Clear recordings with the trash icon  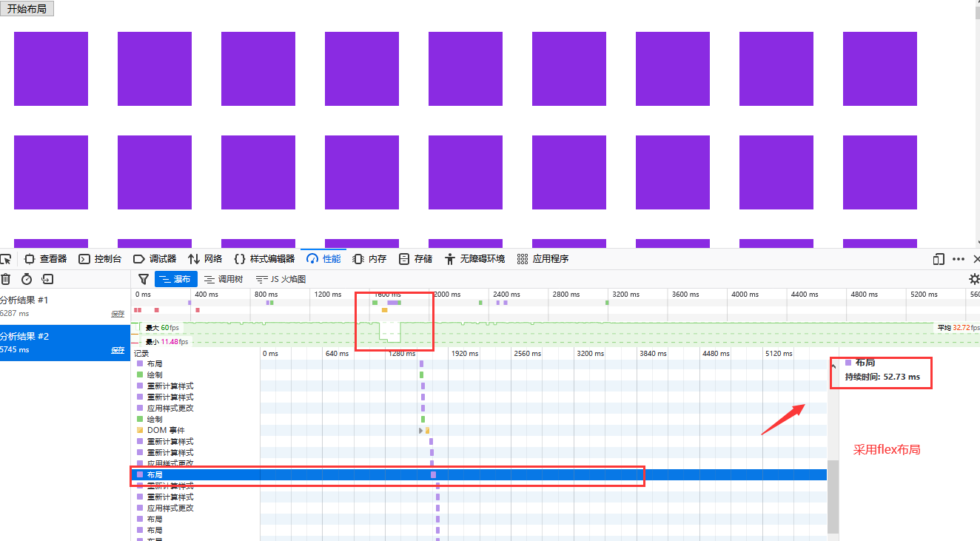(x=6, y=279)
